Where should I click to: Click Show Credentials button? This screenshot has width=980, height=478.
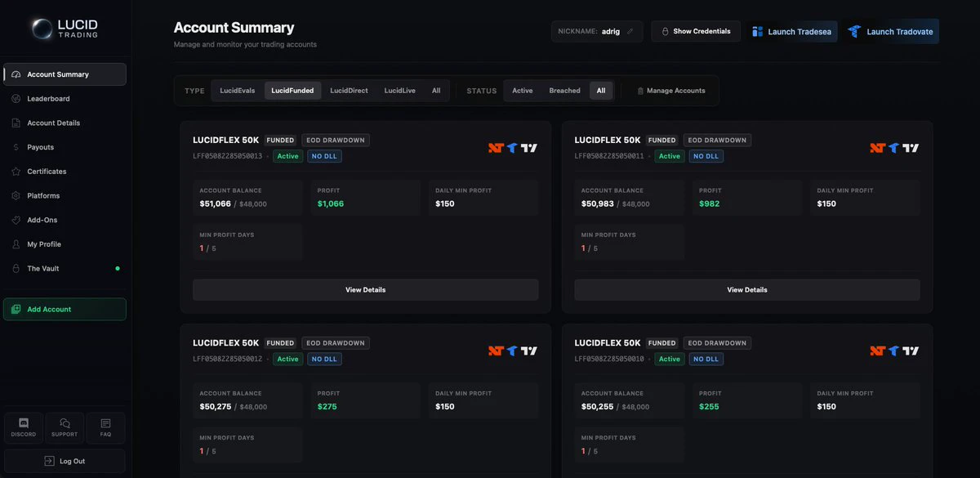(x=696, y=31)
